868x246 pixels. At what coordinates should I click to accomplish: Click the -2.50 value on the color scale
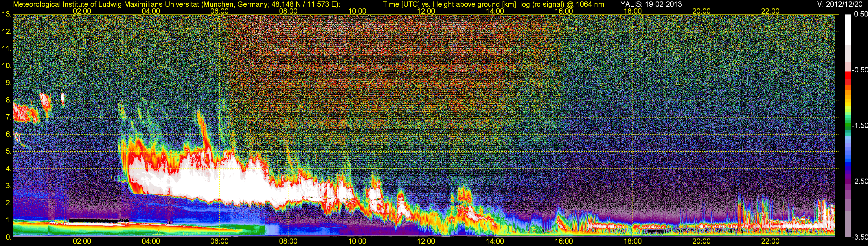click(x=860, y=181)
